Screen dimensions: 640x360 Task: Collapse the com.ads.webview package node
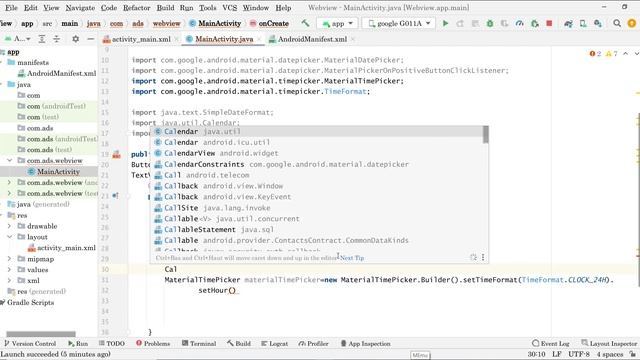[x=10, y=160]
